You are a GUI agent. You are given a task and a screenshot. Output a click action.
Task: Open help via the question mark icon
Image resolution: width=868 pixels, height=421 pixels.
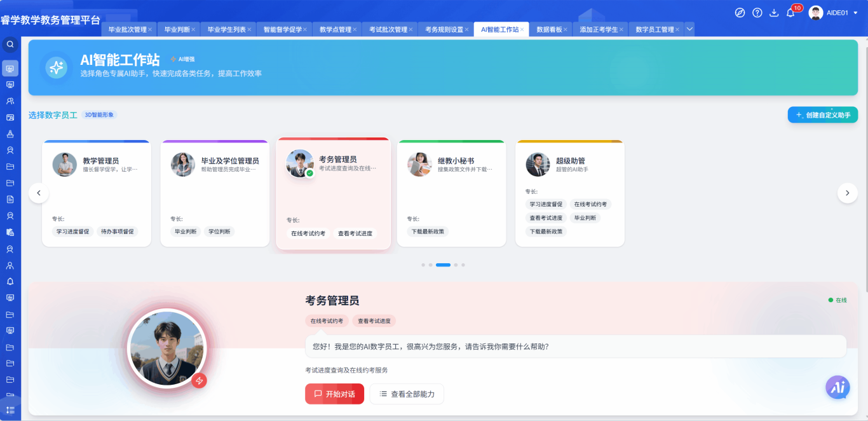pos(757,13)
